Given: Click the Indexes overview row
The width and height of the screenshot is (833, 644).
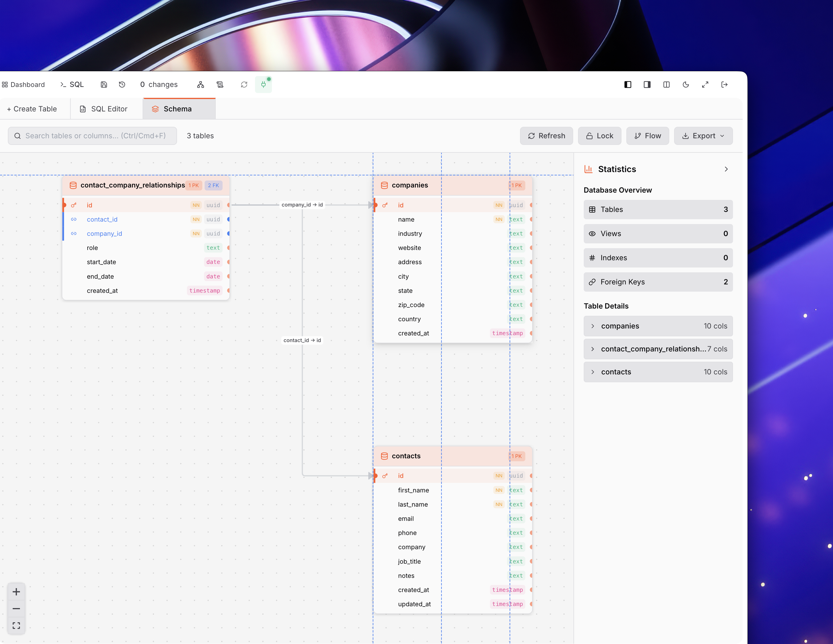Looking at the screenshot, I should pos(658,258).
